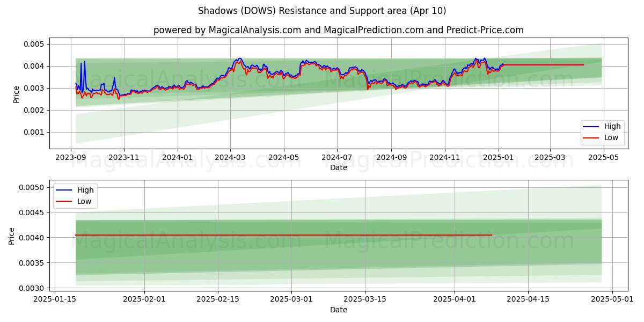The height and width of the screenshot is (322, 644).
Task: Click the '2024-01' x-axis label in the top chart
Action: point(178,158)
